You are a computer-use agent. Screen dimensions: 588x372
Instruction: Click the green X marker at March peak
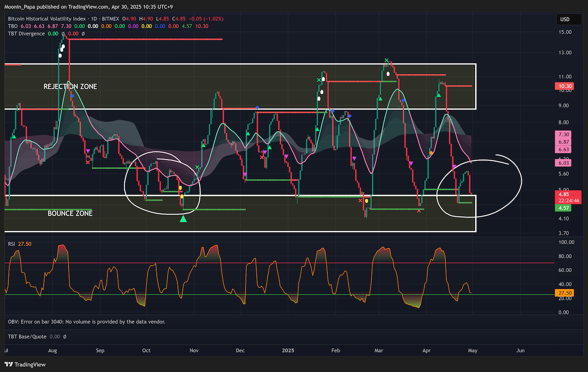point(387,61)
